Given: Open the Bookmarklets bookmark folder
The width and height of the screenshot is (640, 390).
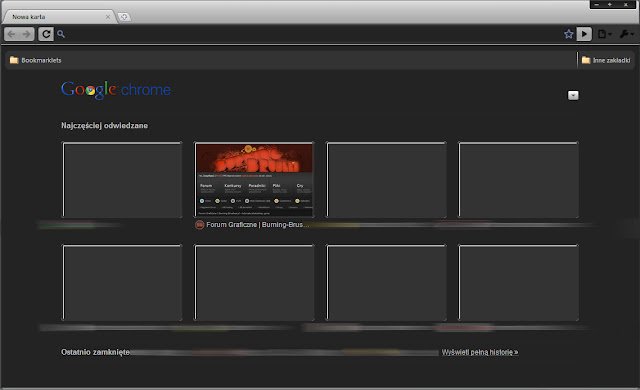Looking at the screenshot, I should click(x=36, y=60).
